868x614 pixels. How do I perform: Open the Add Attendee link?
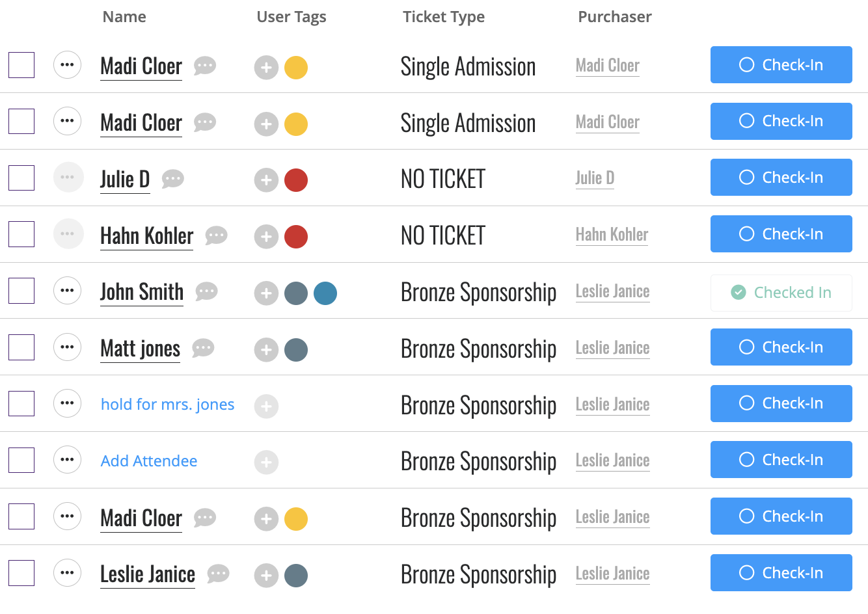[x=149, y=461]
